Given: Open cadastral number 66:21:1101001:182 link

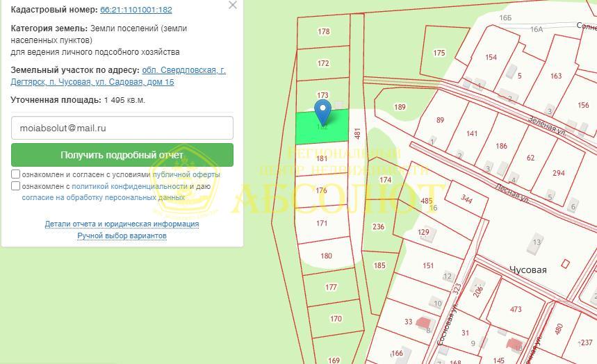Looking at the screenshot, I should 136,10.
